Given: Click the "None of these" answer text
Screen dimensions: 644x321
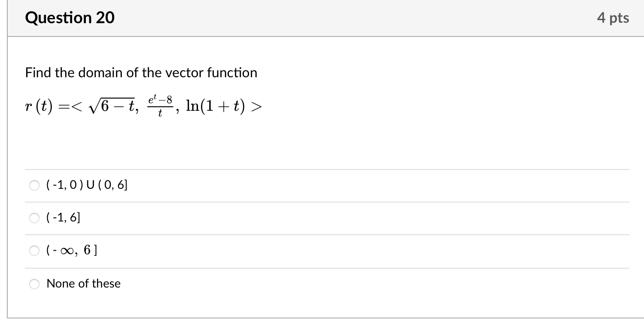Looking at the screenshot, I should click(x=83, y=284).
